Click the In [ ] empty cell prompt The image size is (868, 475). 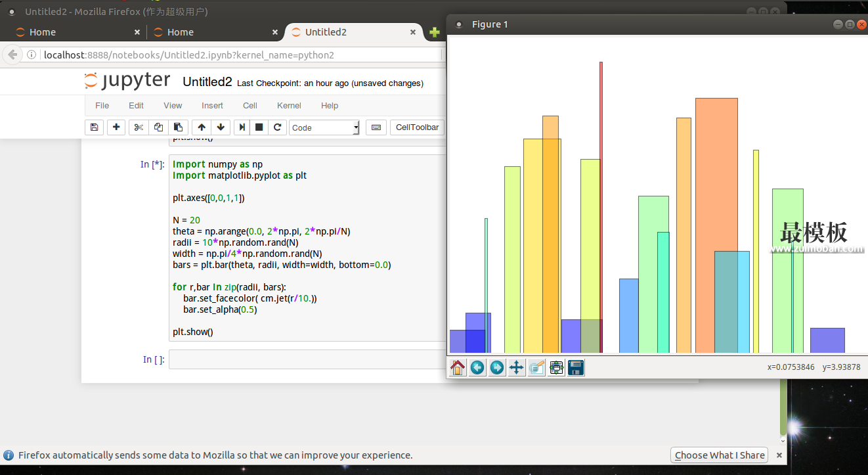point(154,359)
